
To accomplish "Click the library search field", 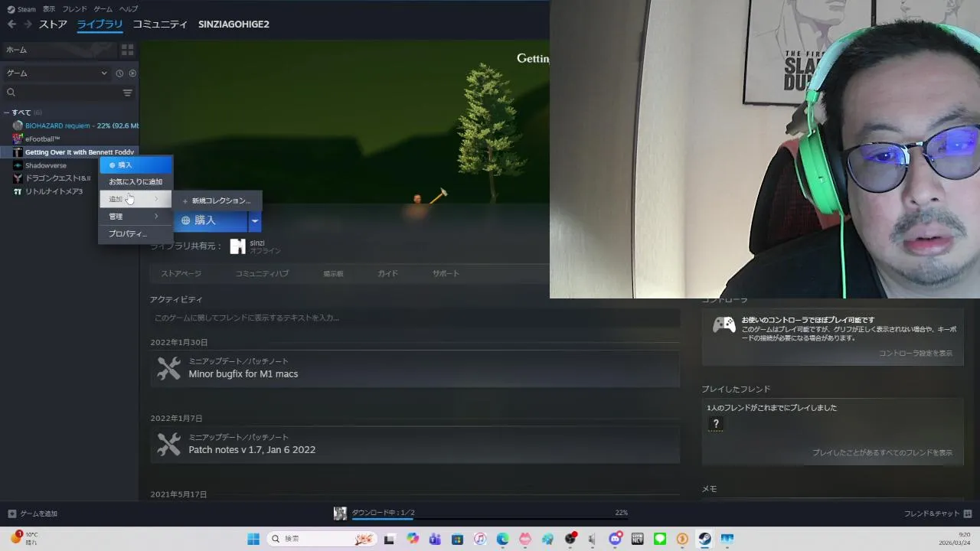I will [x=69, y=93].
